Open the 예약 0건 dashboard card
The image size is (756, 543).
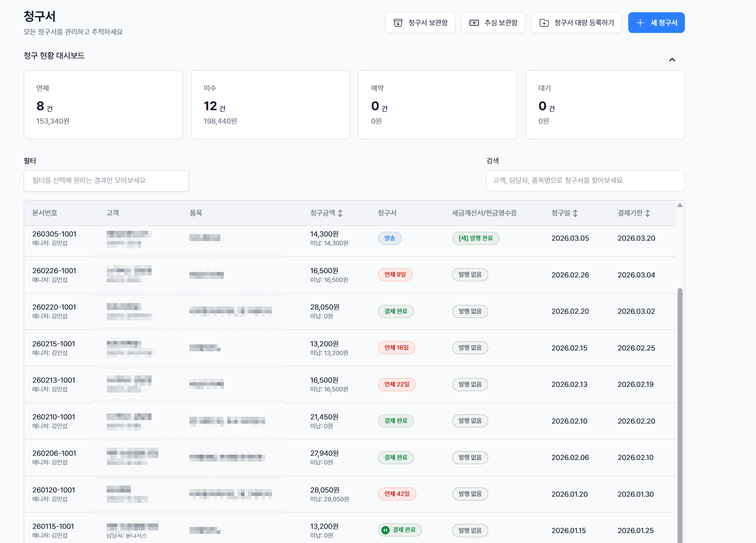(437, 104)
